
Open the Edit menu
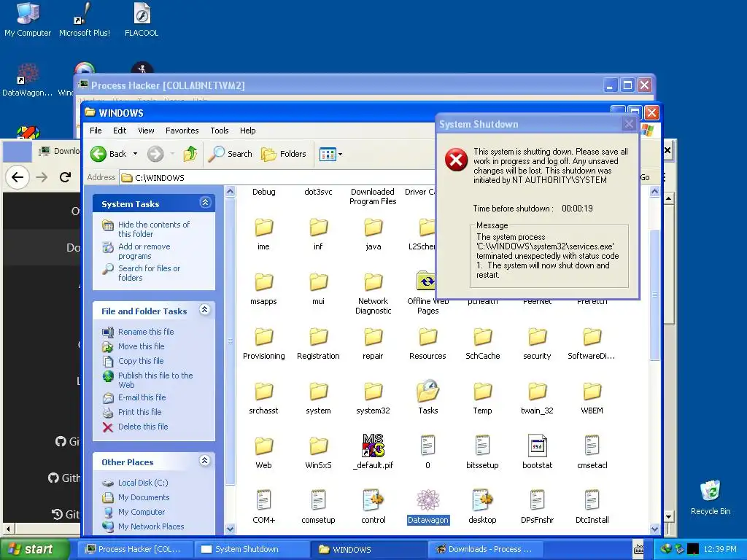tap(120, 131)
